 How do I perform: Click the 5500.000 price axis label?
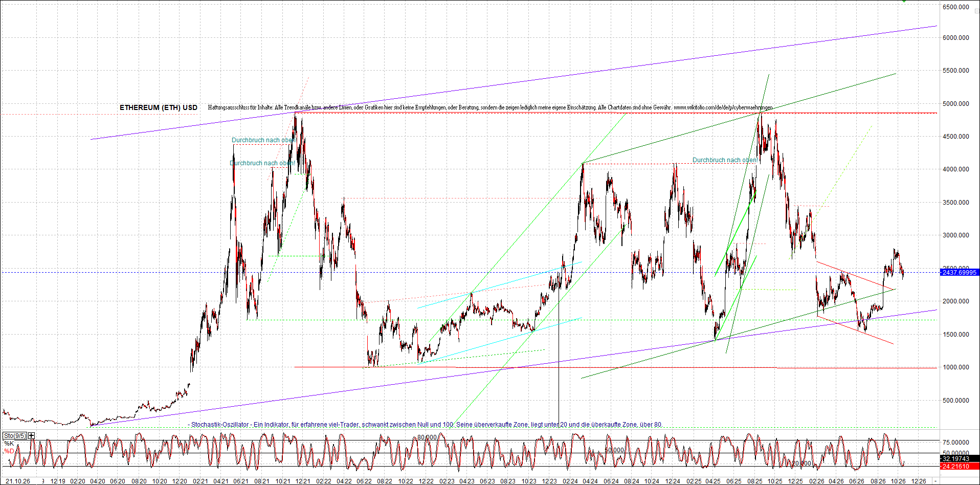tap(956, 71)
